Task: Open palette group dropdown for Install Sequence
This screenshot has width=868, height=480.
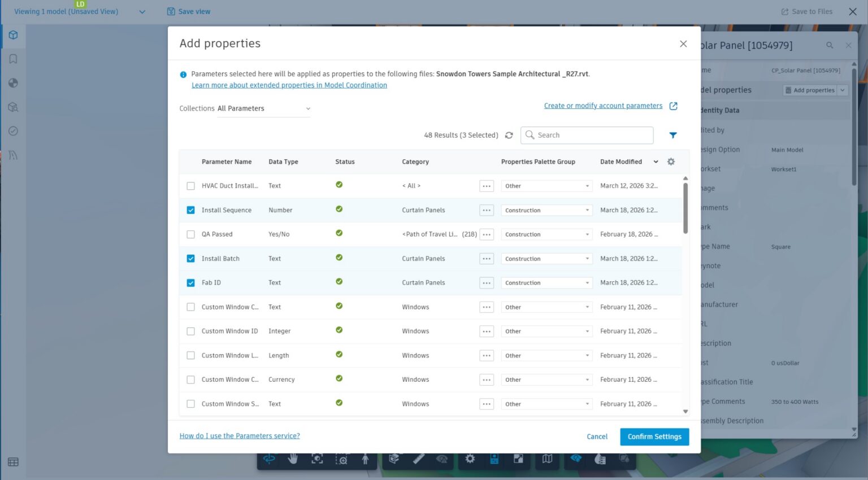Action: click(546, 210)
